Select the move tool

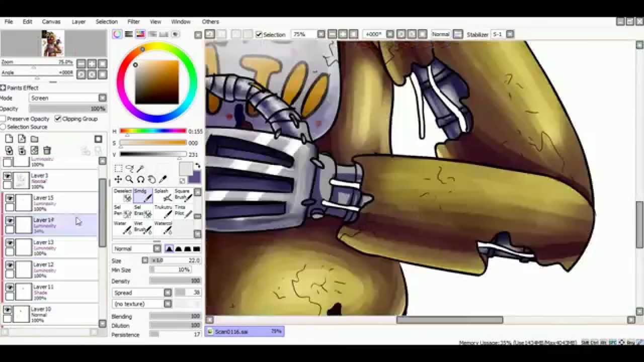[x=118, y=179]
